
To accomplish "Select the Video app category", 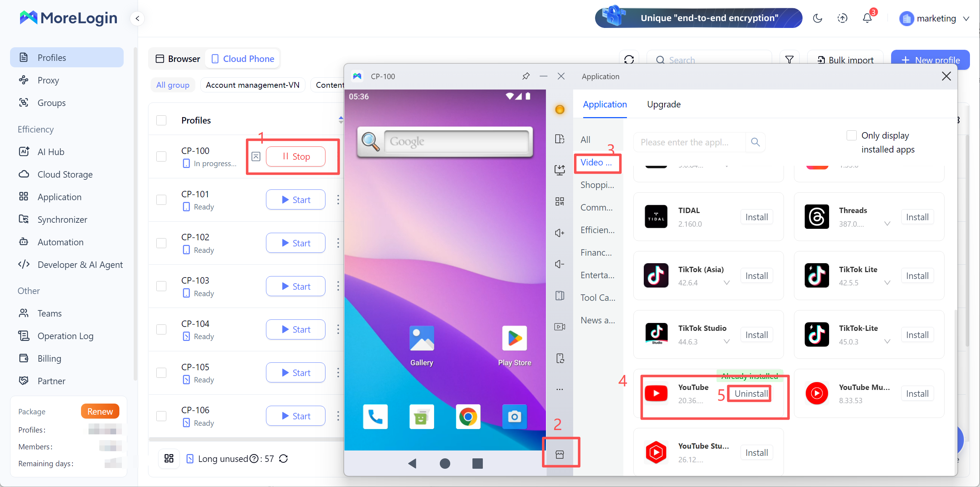I will 596,162.
